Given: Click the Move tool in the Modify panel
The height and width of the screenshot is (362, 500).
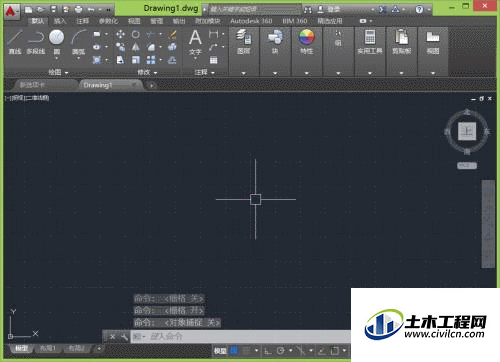Looking at the screenshot, I should [120, 34].
